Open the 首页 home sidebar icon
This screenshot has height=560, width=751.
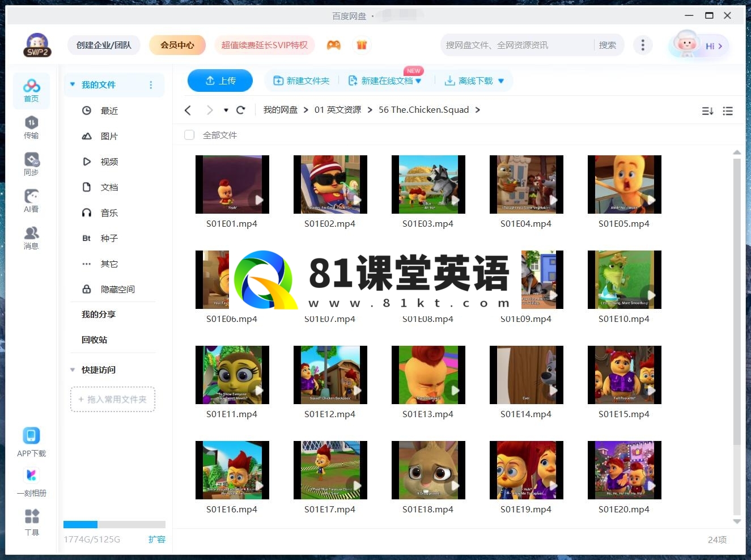pos(31,90)
